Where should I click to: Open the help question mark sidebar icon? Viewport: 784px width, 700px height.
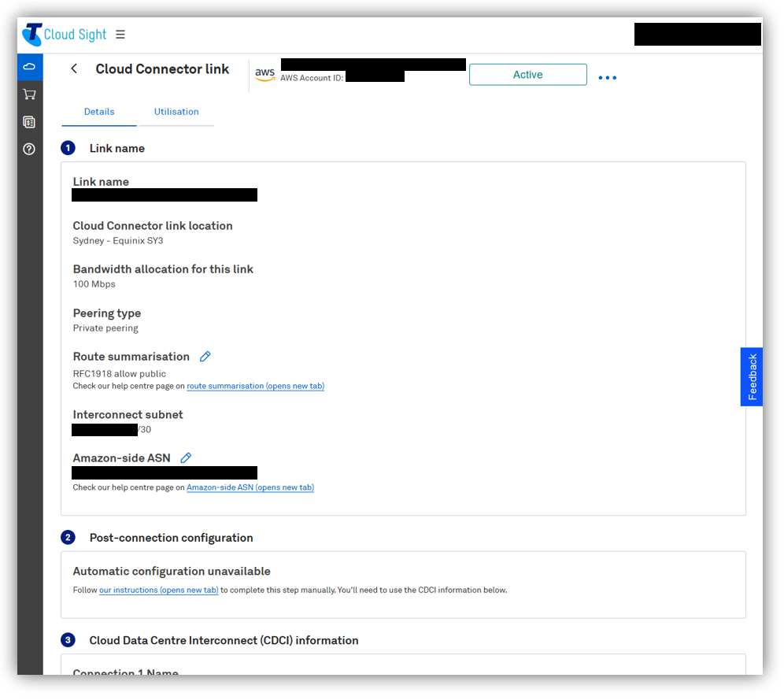(x=29, y=149)
